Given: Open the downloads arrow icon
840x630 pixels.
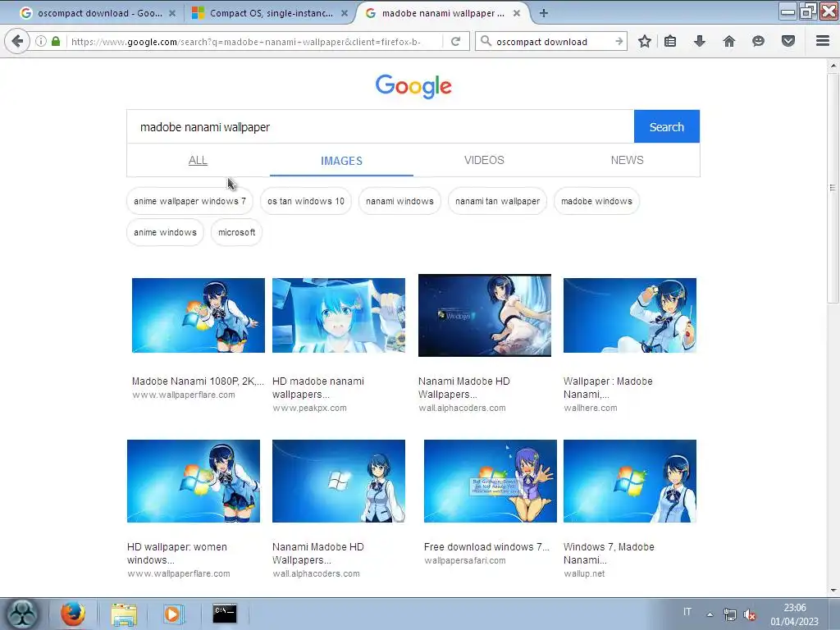Looking at the screenshot, I should pos(699,41).
